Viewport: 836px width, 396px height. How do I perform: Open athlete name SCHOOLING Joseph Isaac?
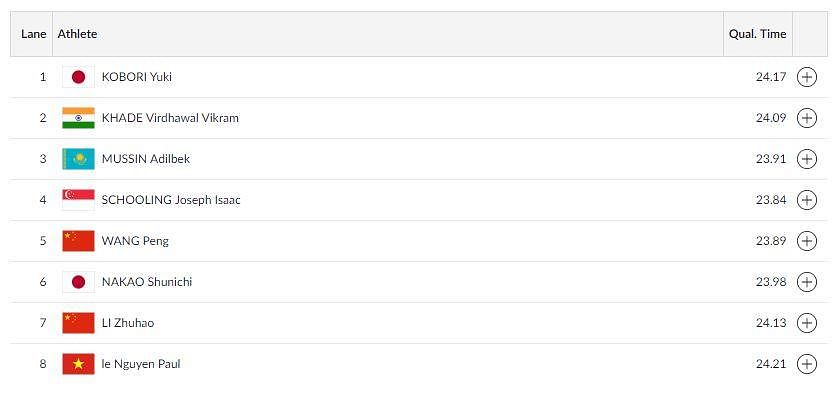click(171, 200)
